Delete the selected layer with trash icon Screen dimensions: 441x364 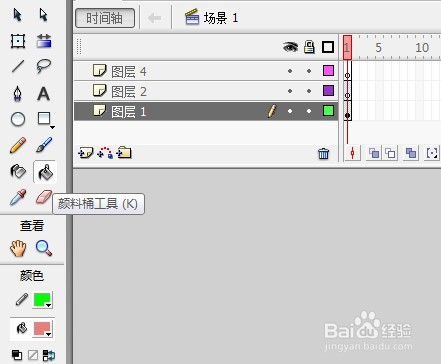pos(323,154)
